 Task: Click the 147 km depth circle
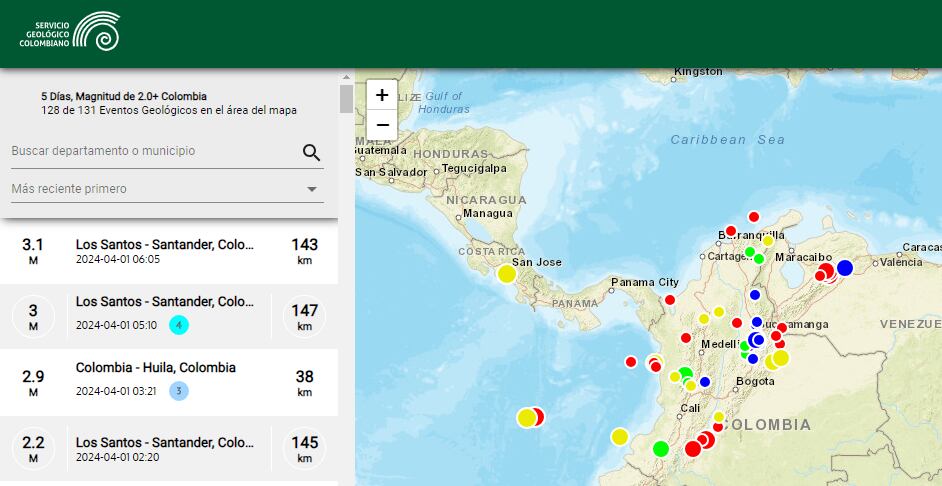point(304,317)
